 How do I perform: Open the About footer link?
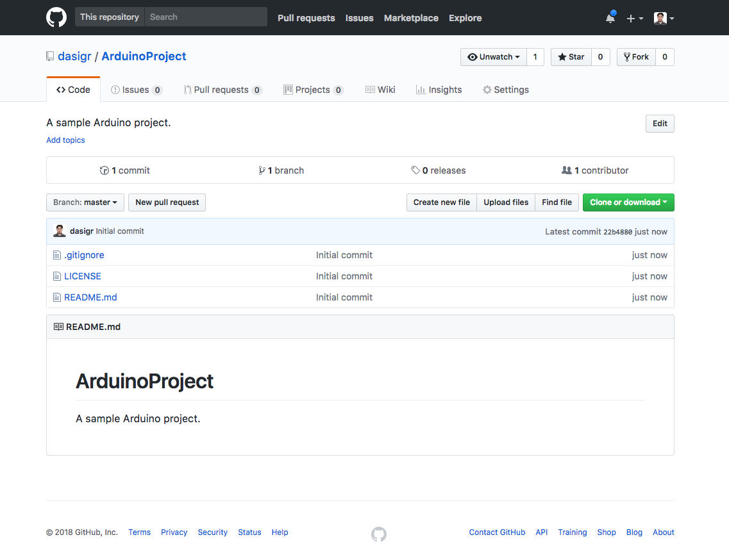664,532
